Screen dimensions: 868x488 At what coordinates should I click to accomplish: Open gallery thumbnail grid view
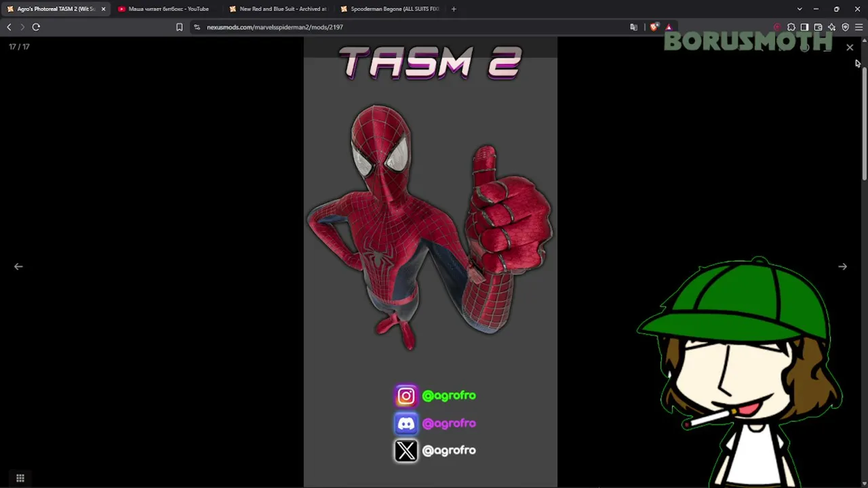click(20, 479)
